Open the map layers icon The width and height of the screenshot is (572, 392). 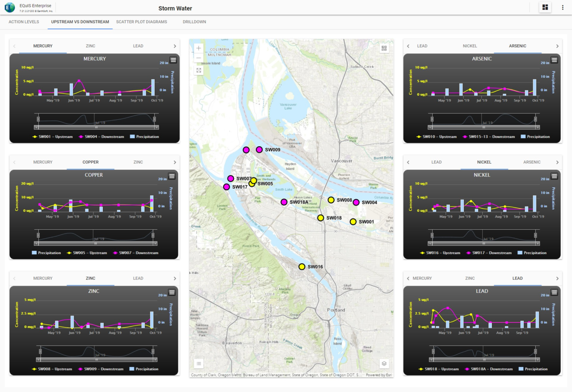384,363
